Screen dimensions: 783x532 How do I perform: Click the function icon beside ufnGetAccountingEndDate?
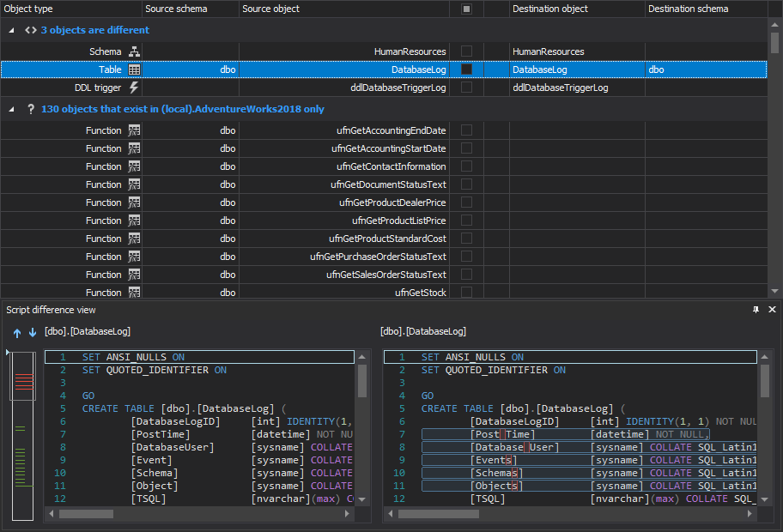coord(134,130)
